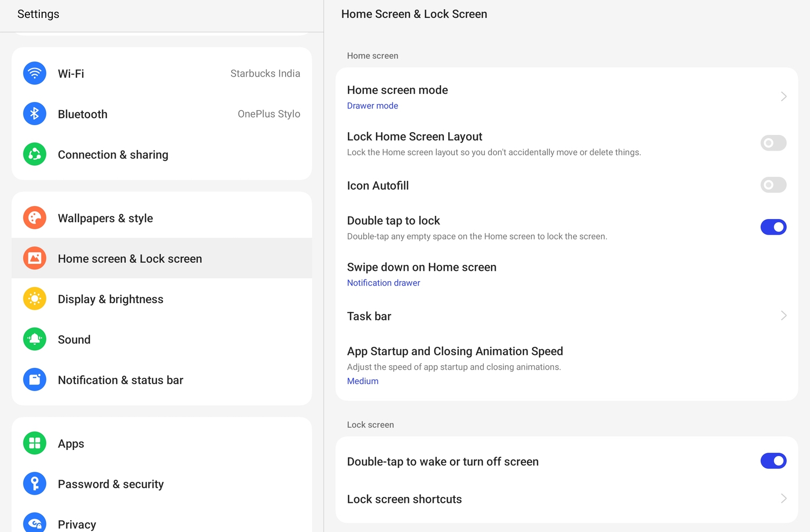
Task: Select Home screen & Lock screen entry
Action: tap(130, 258)
